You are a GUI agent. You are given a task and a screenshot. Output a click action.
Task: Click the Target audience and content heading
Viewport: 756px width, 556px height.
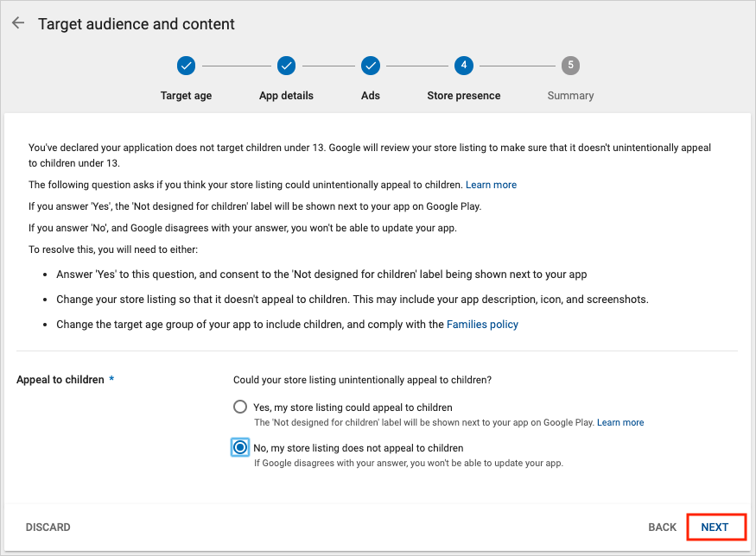tap(137, 24)
